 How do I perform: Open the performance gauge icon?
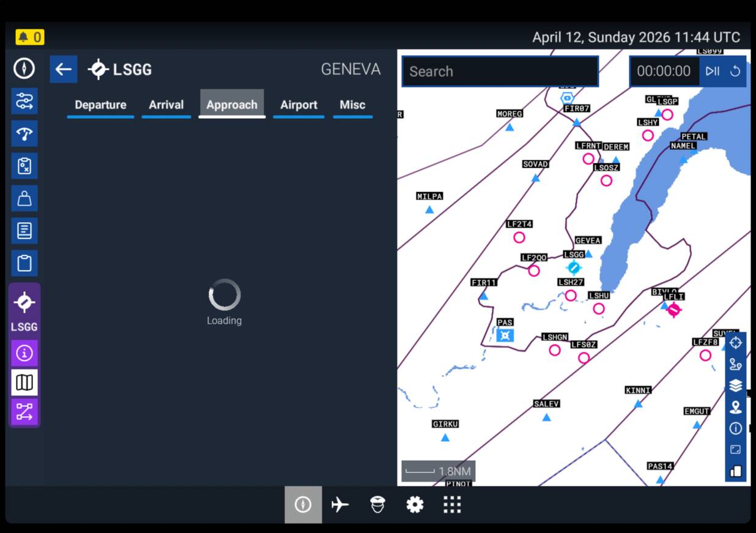(x=24, y=133)
